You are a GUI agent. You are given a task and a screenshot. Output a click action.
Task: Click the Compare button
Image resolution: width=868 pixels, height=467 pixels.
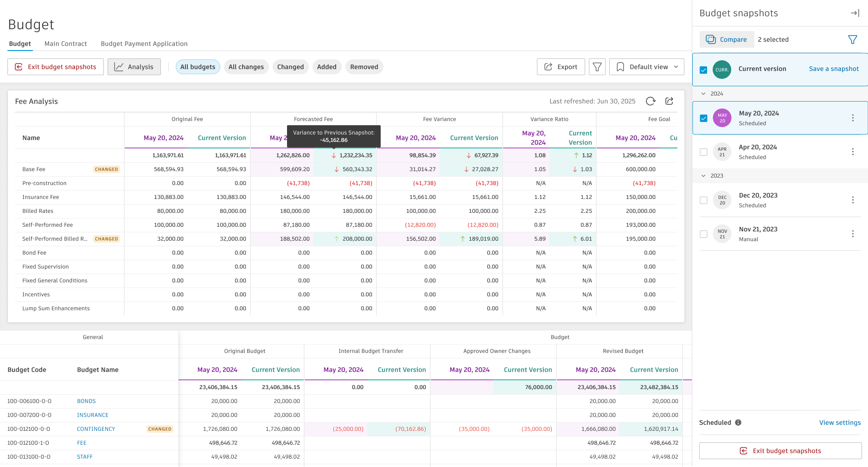tap(727, 39)
